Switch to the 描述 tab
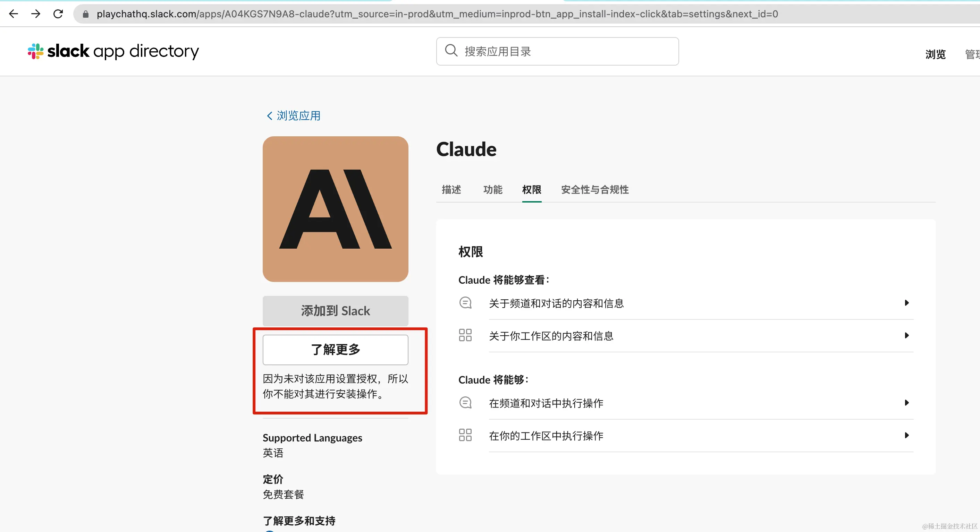This screenshot has height=532, width=980. (x=451, y=189)
